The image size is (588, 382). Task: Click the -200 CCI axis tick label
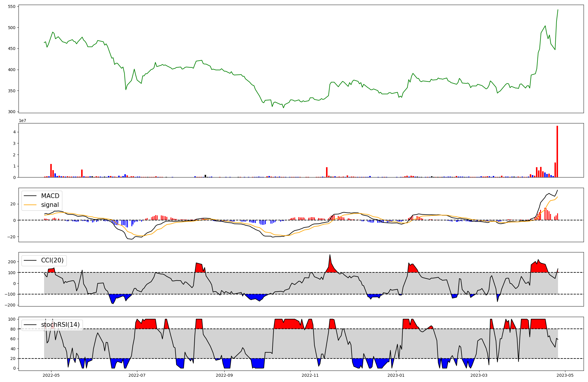10,305
